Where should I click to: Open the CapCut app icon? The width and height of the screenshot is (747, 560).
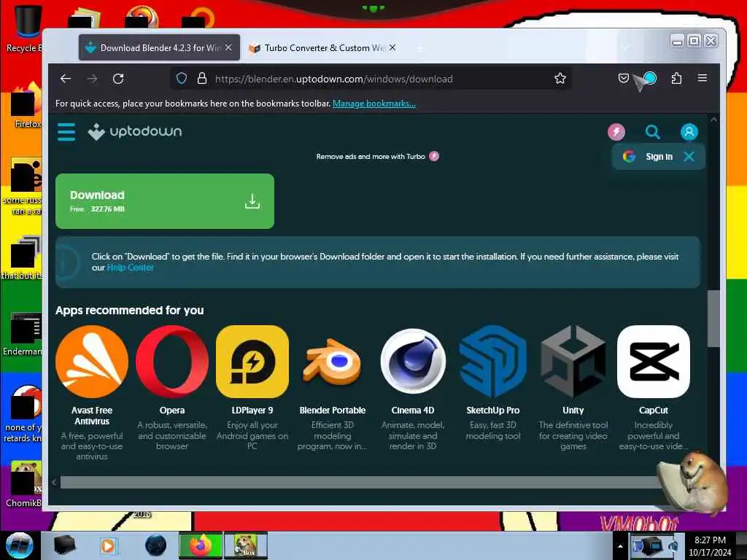(653, 362)
